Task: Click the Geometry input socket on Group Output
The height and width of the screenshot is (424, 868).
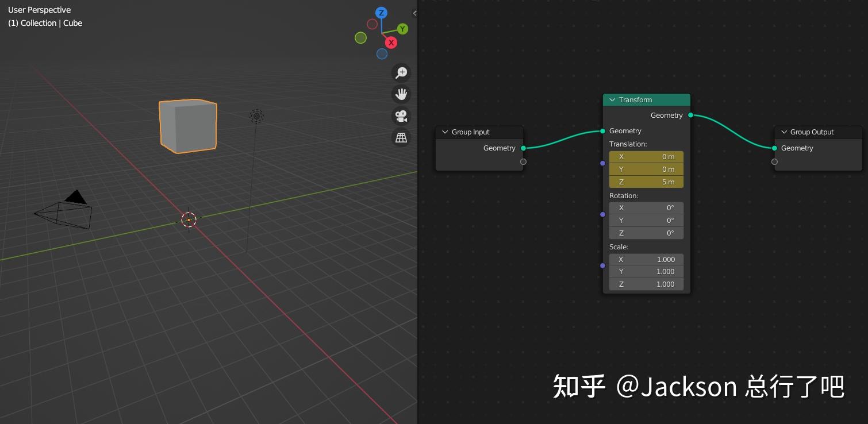Action: (774, 148)
